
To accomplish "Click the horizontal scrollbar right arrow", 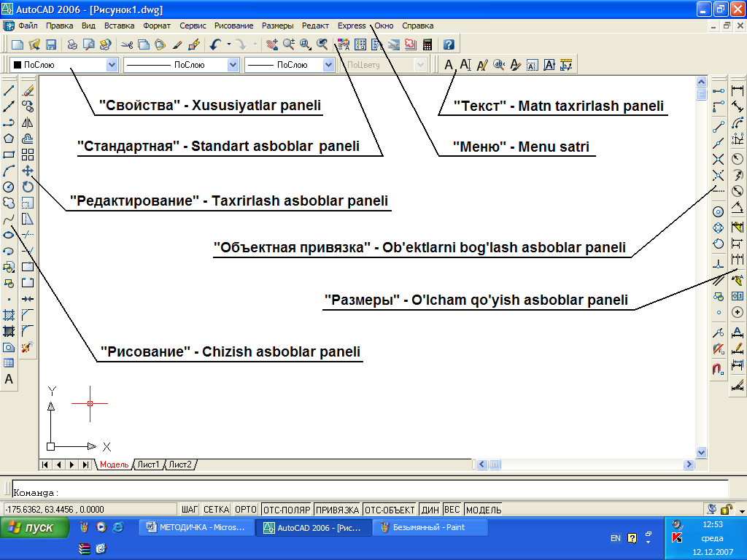I will 689,464.
